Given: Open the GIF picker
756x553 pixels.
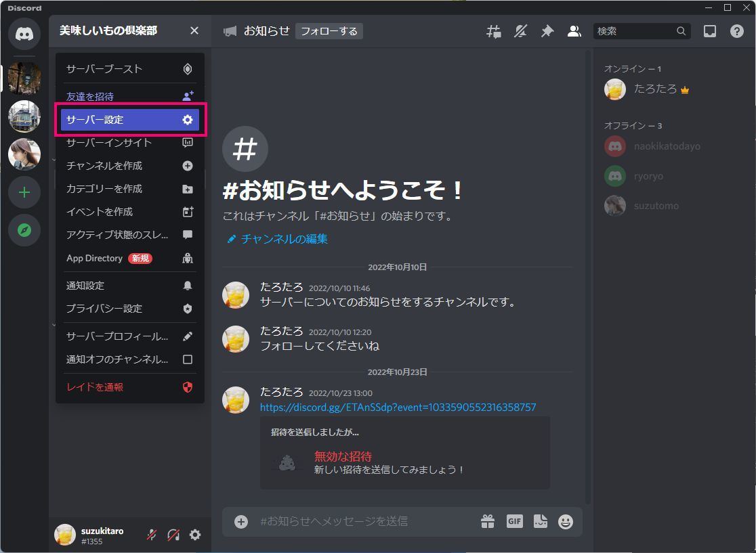Looking at the screenshot, I should click(x=514, y=521).
